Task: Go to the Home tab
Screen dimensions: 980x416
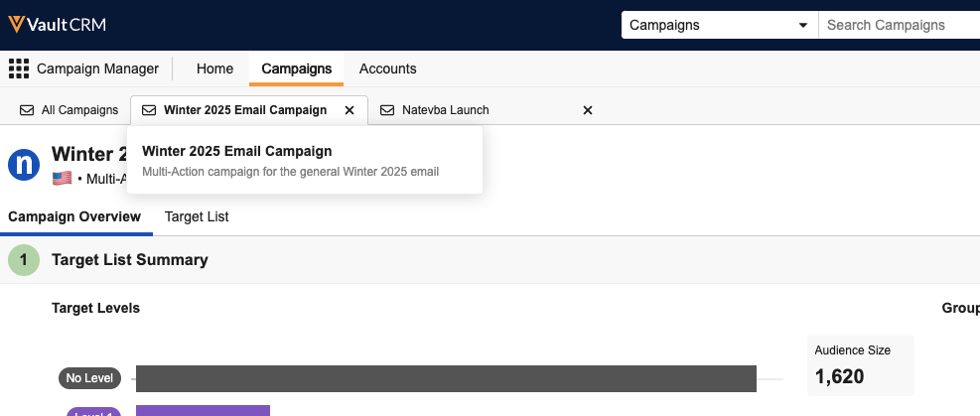Action: click(214, 69)
